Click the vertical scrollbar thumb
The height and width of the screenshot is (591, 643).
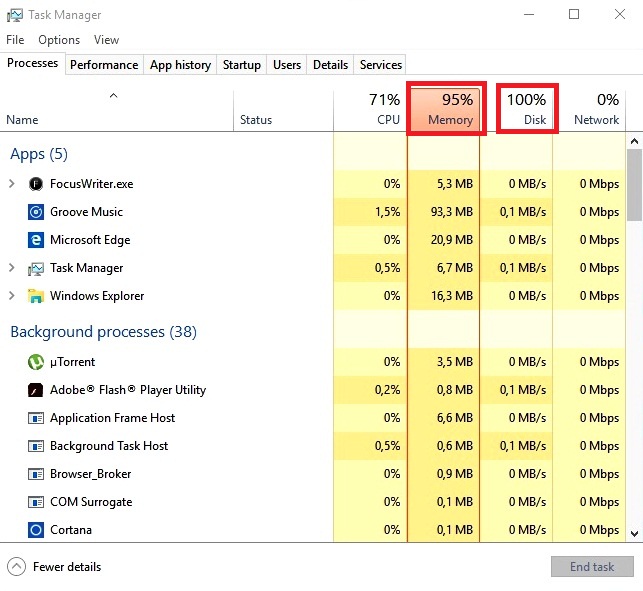tap(634, 185)
